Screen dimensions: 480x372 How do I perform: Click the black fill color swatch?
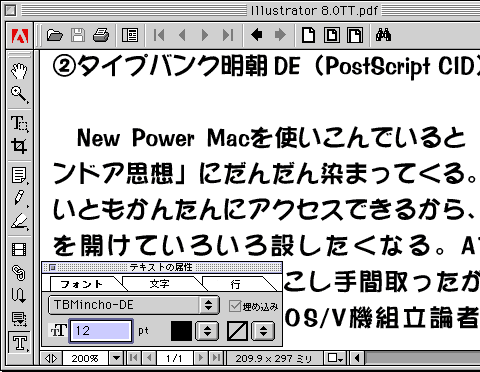click(x=181, y=331)
